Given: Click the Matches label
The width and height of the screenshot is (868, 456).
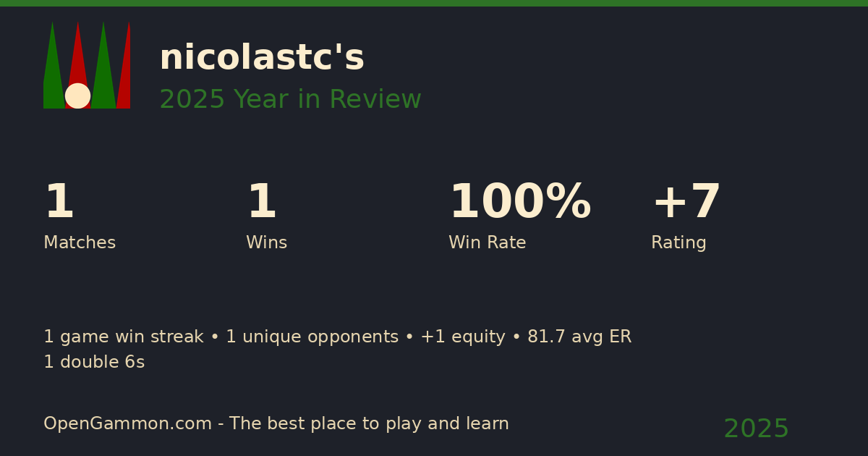Looking at the screenshot, I should pyautogui.click(x=80, y=243).
